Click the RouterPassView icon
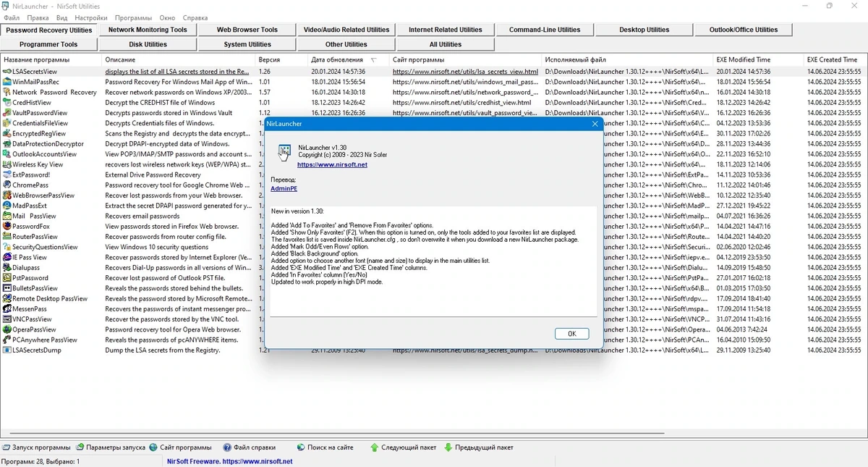This screenshot has height=467, width=868. pos(7,237)
